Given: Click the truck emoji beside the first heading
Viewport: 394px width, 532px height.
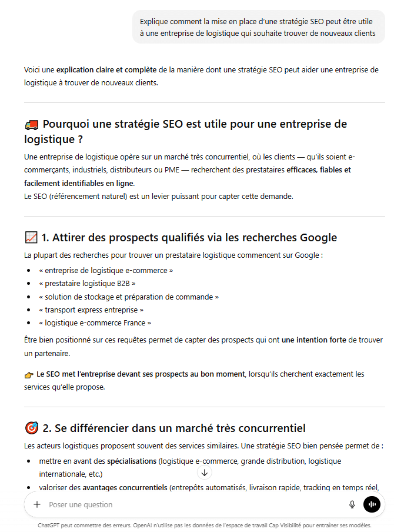Looking at the screenshot, I should (31, 125).
